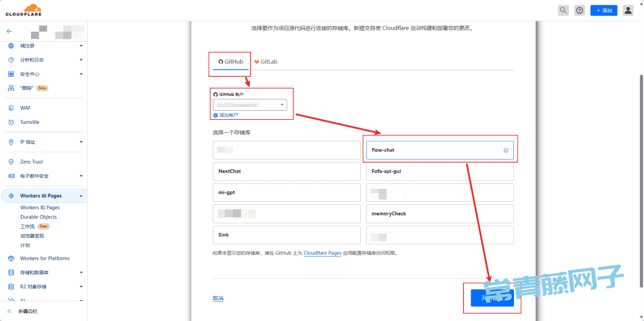The height and width of the screenshot is (321, 644).
Task: Expand the 域注册 menu arrow
Action: click(x=81, y=45)
